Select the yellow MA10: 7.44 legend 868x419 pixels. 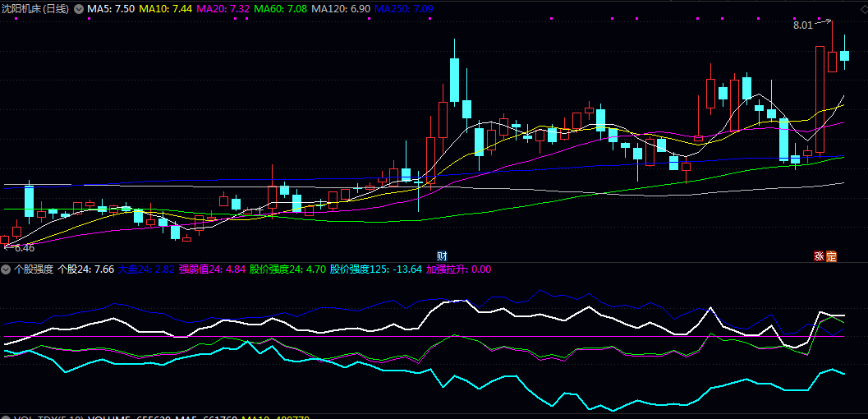tap(167, 9)
